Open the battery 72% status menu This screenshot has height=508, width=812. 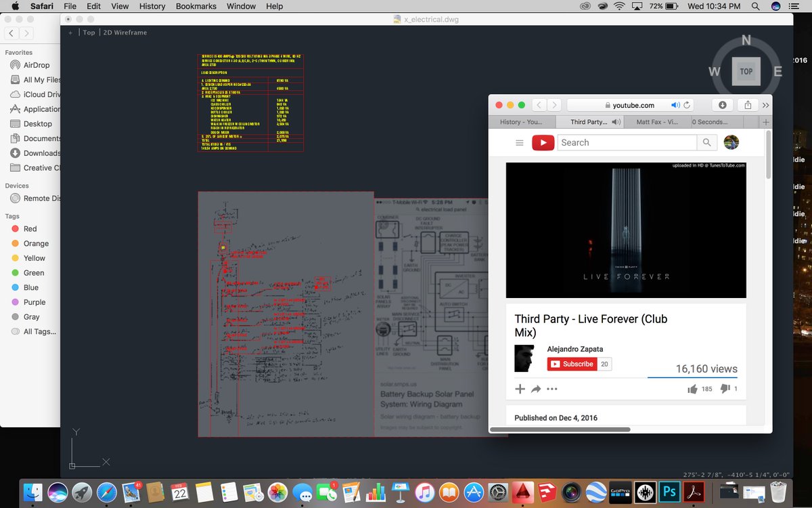tap(665, 6)
